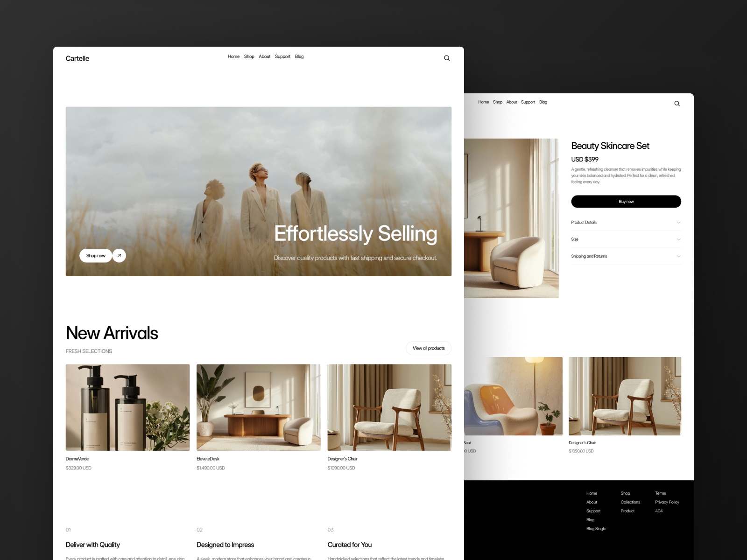Open the Privacy Policy footer link
Viewport: 747px width, 560px height.
tap(667, 502)
